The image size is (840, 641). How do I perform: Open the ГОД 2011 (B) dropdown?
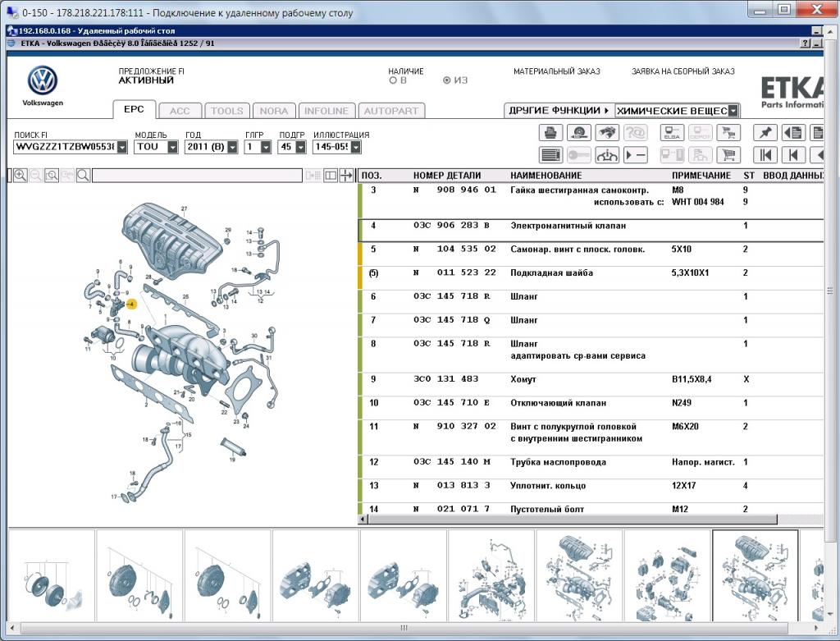click(x=232, y=147)
